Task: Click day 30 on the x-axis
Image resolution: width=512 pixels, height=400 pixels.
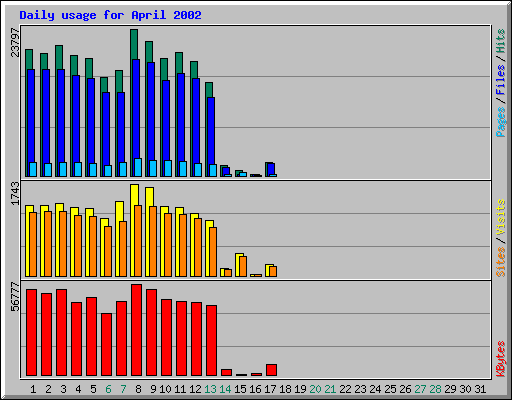Action: point(465,389)
